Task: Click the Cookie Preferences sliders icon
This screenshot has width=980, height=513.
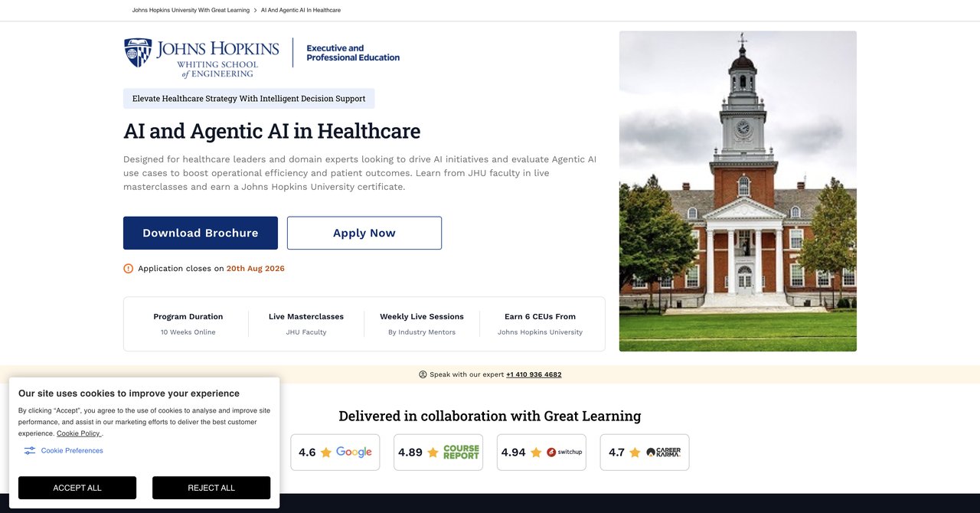Action: coord(30,451)
